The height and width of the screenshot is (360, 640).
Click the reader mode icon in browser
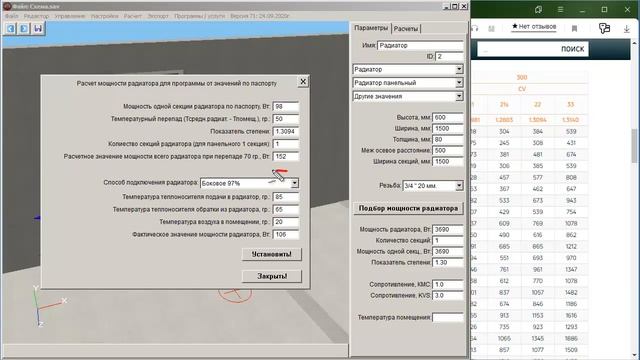[x=491, y=29]
